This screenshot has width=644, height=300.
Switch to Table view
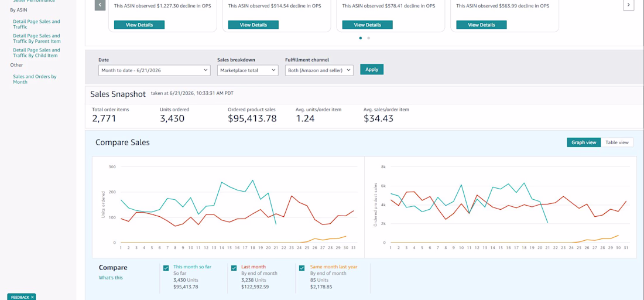[x=617, y=142]
